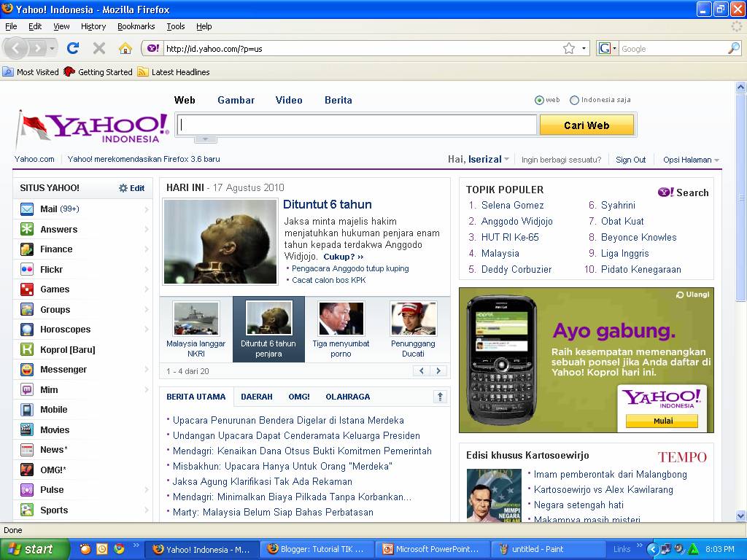
Task: Click the Stop loading X icon
Action: 99,48
